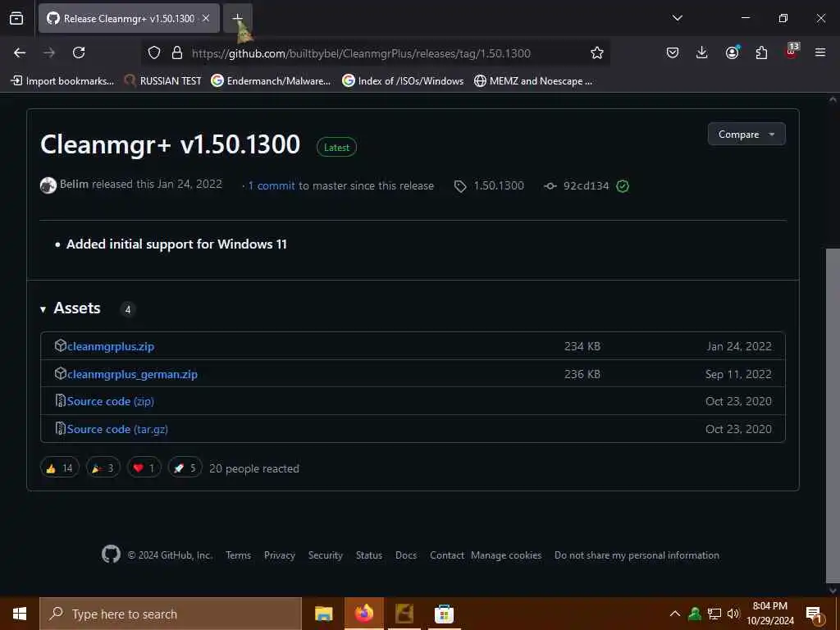Click the page vertical scrollbar thumb
This screenshot has height=630, width=840.
click(x=833, y=415)
